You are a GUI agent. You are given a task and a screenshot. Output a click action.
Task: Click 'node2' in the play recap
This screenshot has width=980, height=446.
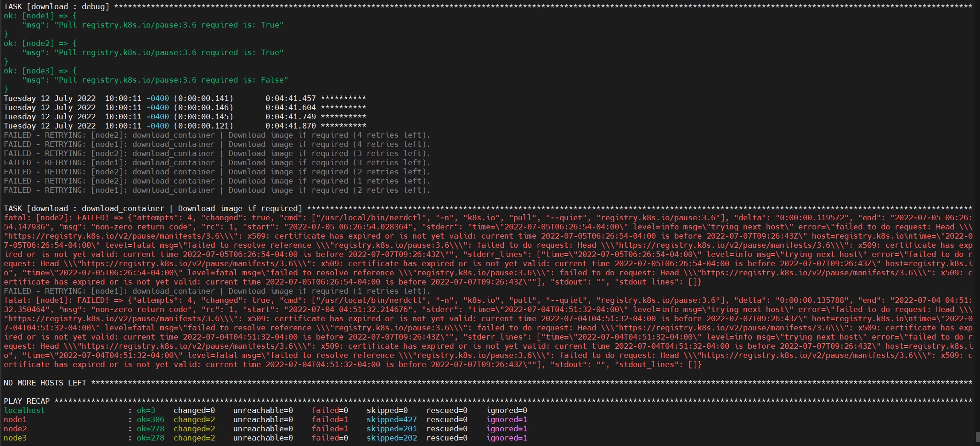click(x=15, y=429)
